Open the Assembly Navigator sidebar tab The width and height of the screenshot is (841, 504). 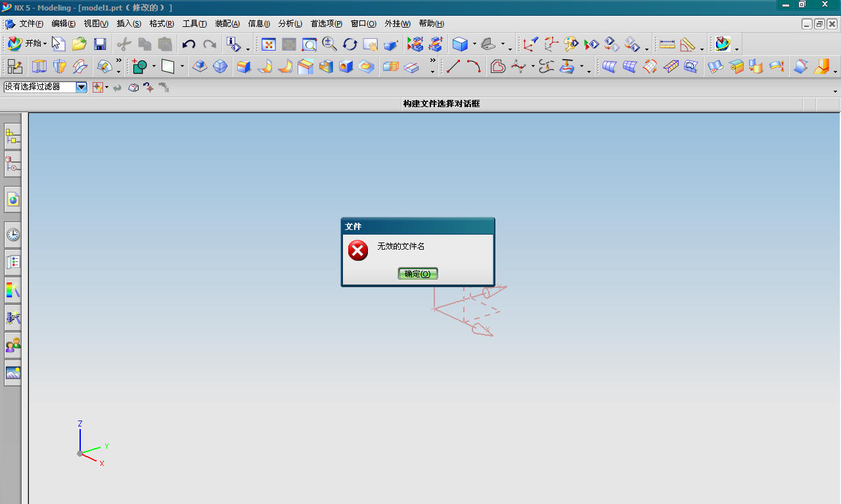(x=12, y=136)
